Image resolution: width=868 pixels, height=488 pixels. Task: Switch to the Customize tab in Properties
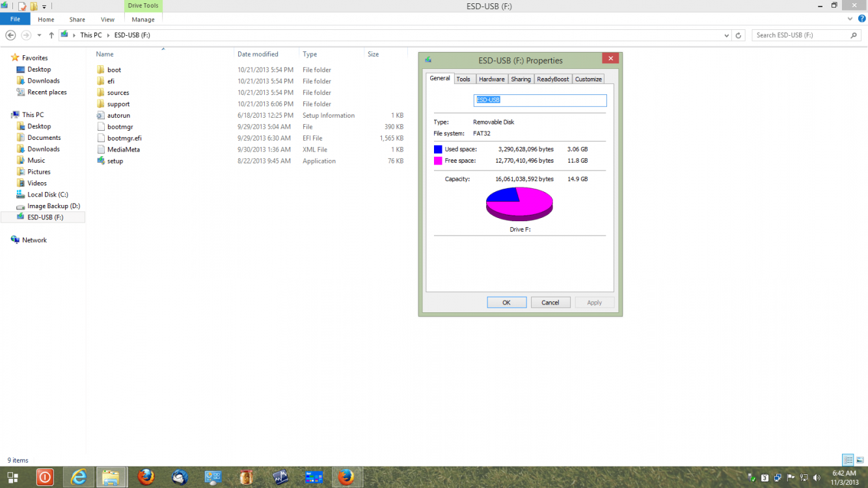pyautogui.click(x=588, y=79)
